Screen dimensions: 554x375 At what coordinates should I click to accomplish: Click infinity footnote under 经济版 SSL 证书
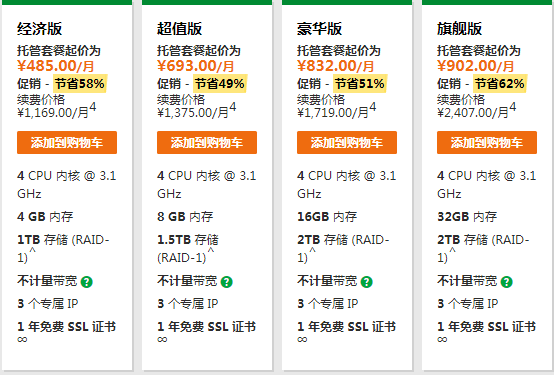(22, 340)
